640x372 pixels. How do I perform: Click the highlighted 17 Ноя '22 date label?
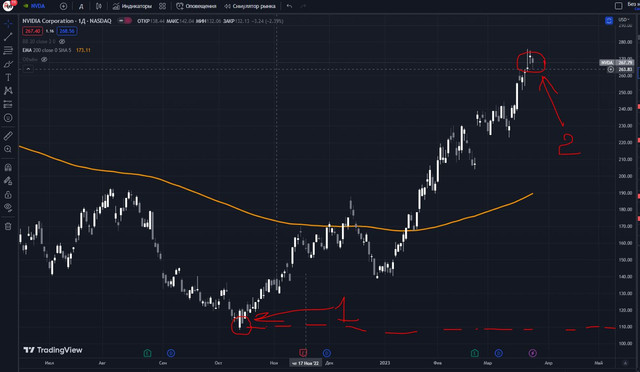tap(305, 363)
